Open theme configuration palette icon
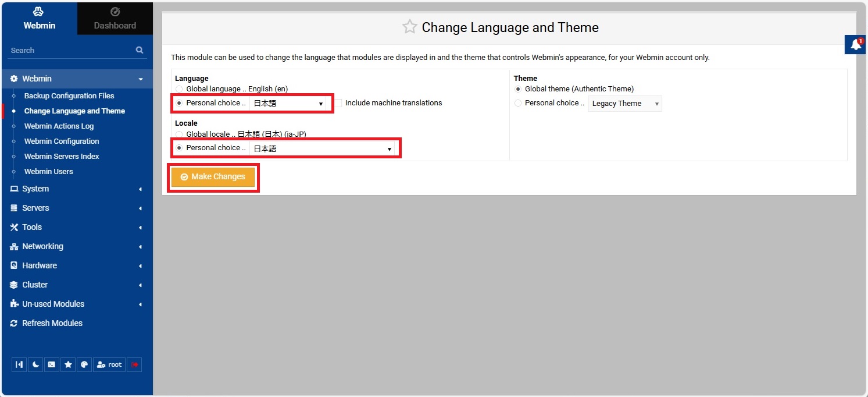868x397 pixels. pyautogui.click(x=84, y=364)
